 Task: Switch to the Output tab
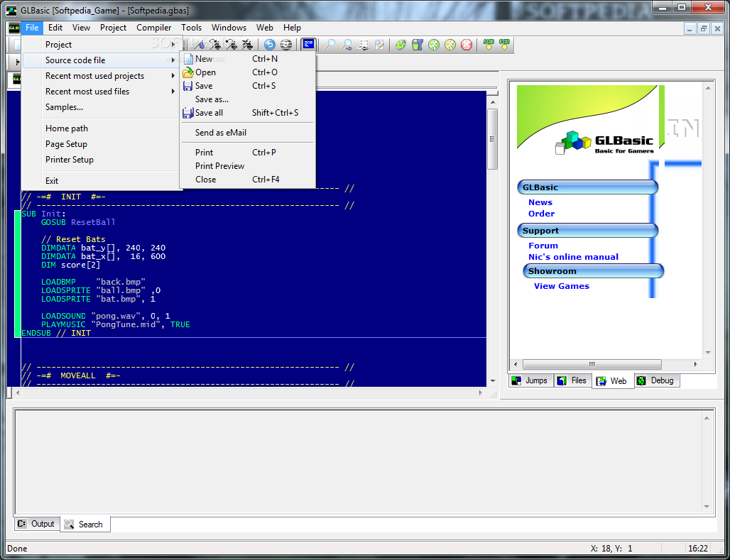tap(36, 524)
